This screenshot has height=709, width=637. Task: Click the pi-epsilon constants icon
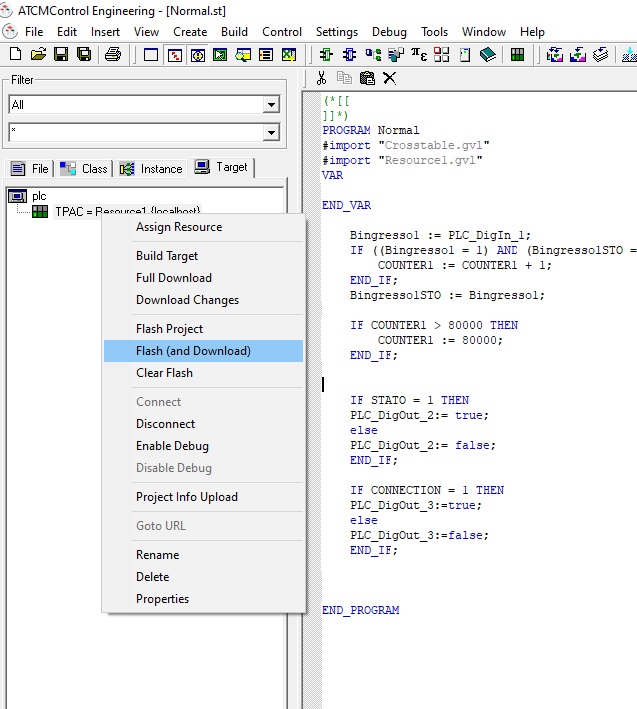pyautogui.click(x=419, y=55)
